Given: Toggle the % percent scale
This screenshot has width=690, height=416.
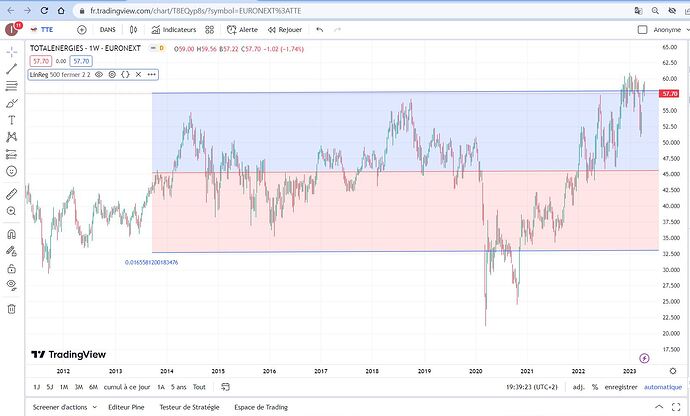Looking at the screenshot, I should pyautogui.click(x=595, y=387).
